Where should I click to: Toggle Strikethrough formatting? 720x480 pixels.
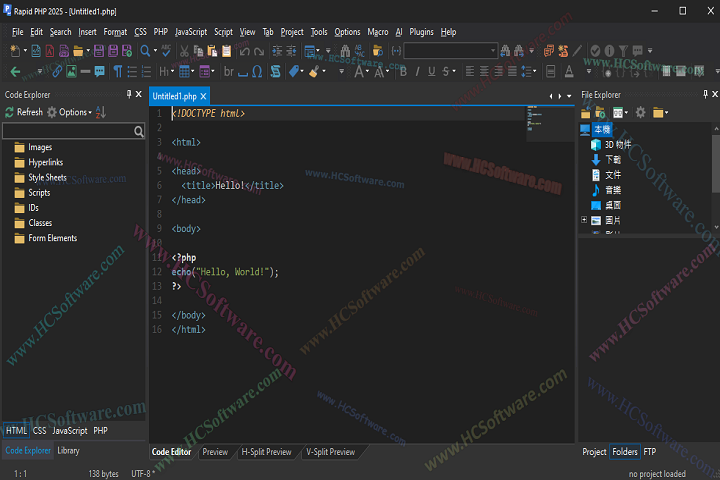pos(446,72)
